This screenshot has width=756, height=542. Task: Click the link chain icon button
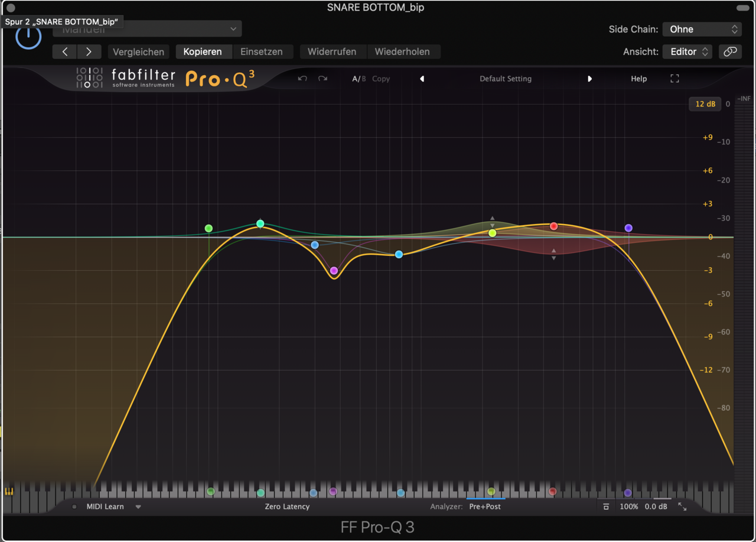click(x=730, y=52)
